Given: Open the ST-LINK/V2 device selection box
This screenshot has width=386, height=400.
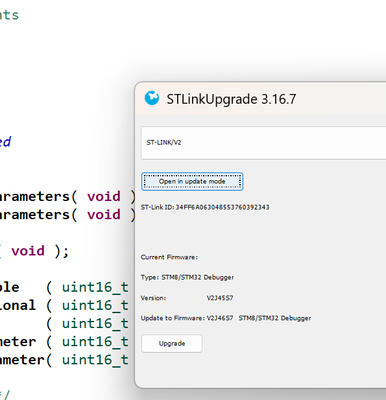Looking at the screenshot, I should 263,143.
